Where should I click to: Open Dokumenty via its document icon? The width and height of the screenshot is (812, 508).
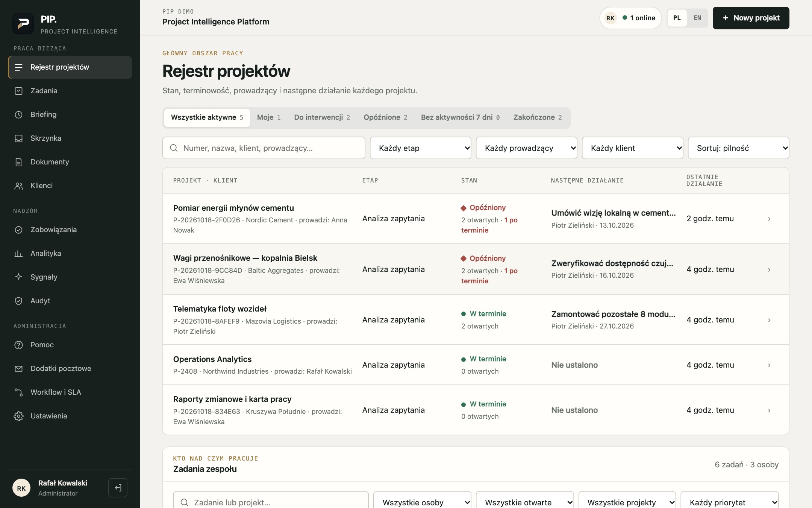(18, 162)
